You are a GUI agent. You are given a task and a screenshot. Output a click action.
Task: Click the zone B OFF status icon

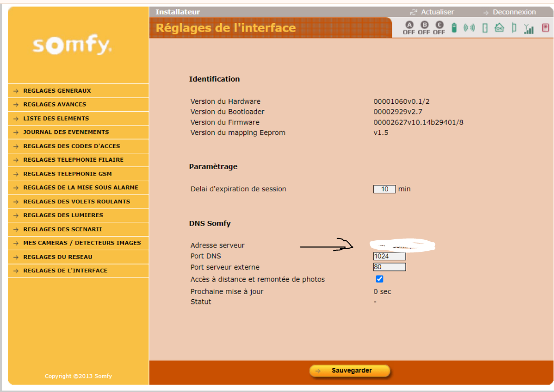(x=424, y=28)
